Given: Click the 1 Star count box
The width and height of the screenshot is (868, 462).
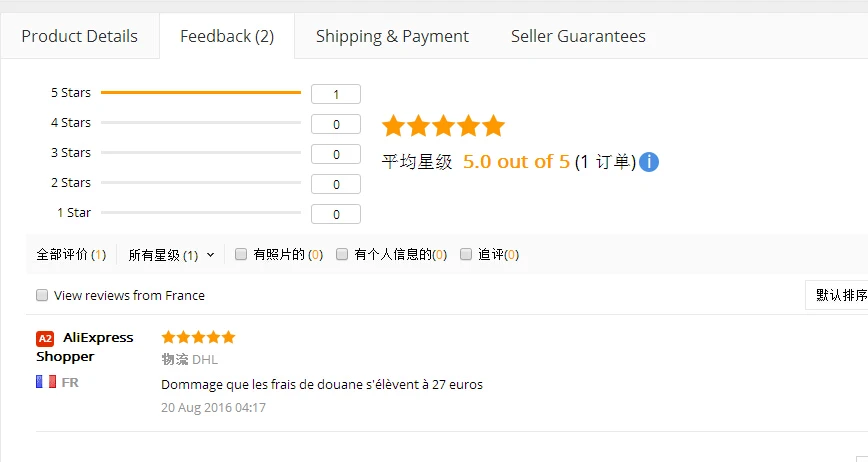Looking at the screenshot, I should pyautogui.click(x=336, y=214).
